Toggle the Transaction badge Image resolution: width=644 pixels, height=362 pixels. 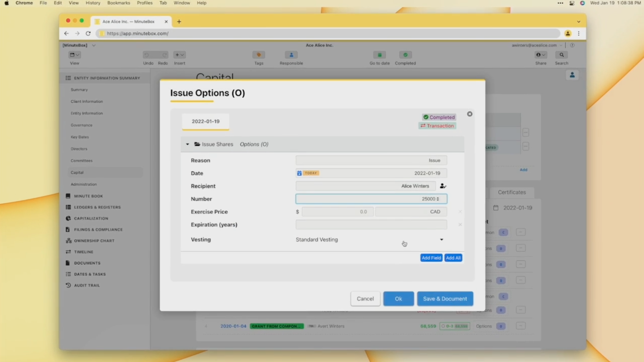pyautogui.click(x=437, y=126)
